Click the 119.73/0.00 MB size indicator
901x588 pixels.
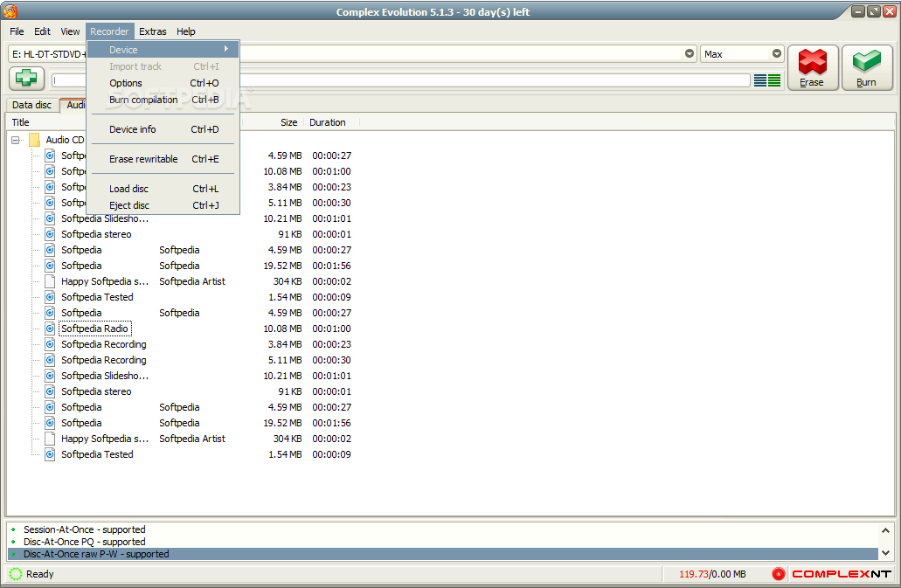[712, 574]
